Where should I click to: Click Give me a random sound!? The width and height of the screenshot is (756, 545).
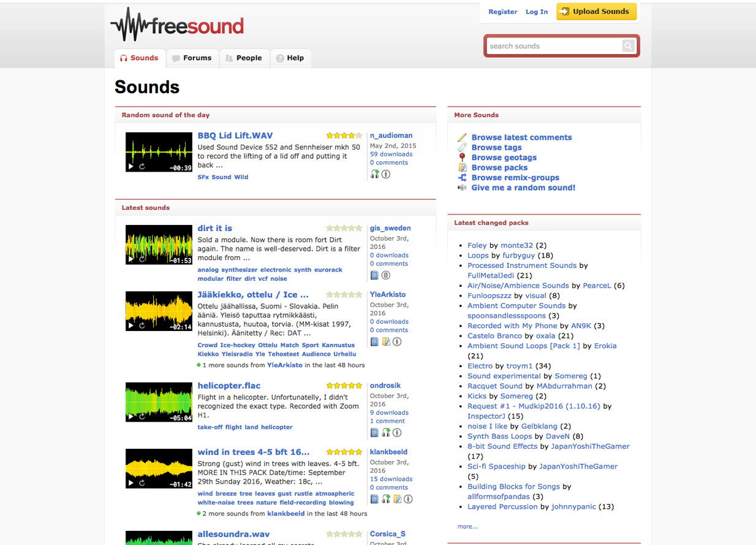point(523,188)
